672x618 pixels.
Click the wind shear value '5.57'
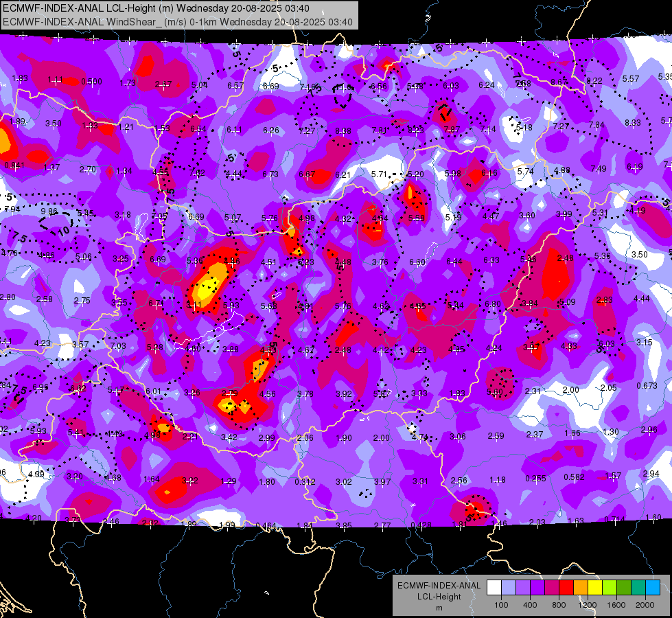(631, 79)
